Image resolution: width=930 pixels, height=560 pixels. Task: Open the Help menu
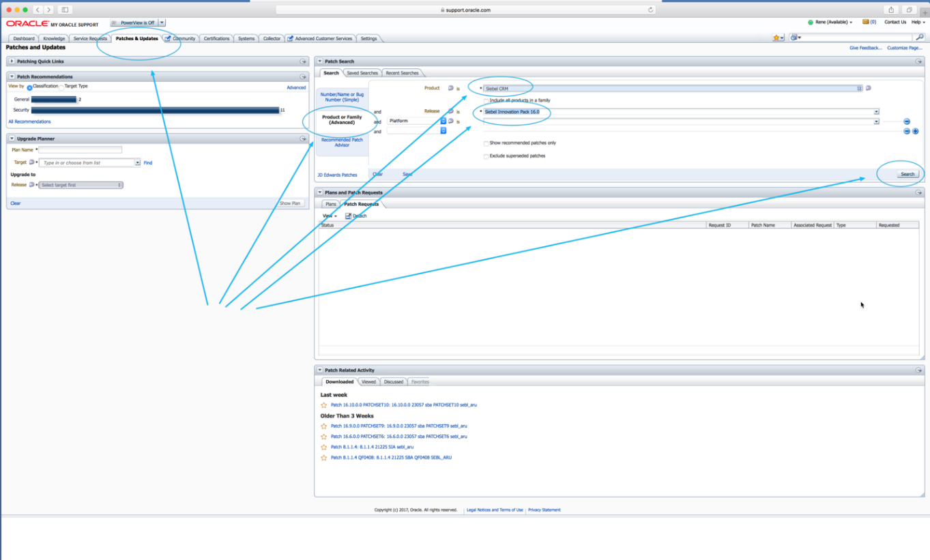pos(918,22)
